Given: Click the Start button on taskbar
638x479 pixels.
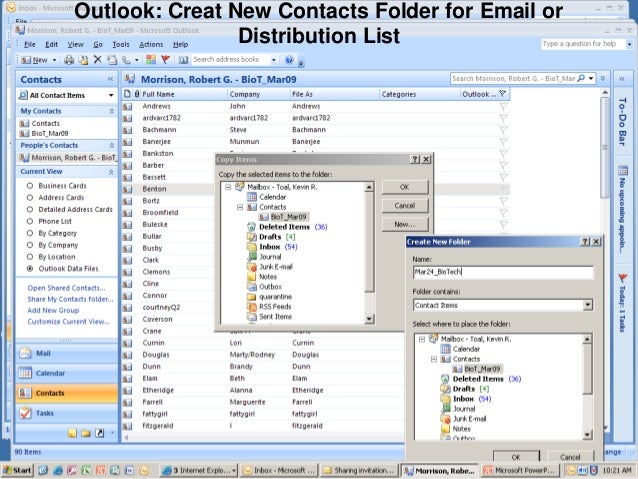Looking at the screenshot, I should [x=17, y=470].
